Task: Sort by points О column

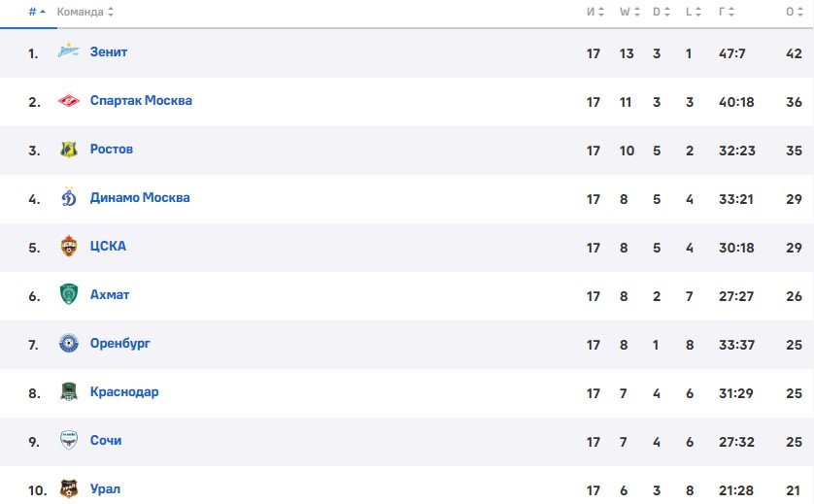Action: click(x=795, y=12)
